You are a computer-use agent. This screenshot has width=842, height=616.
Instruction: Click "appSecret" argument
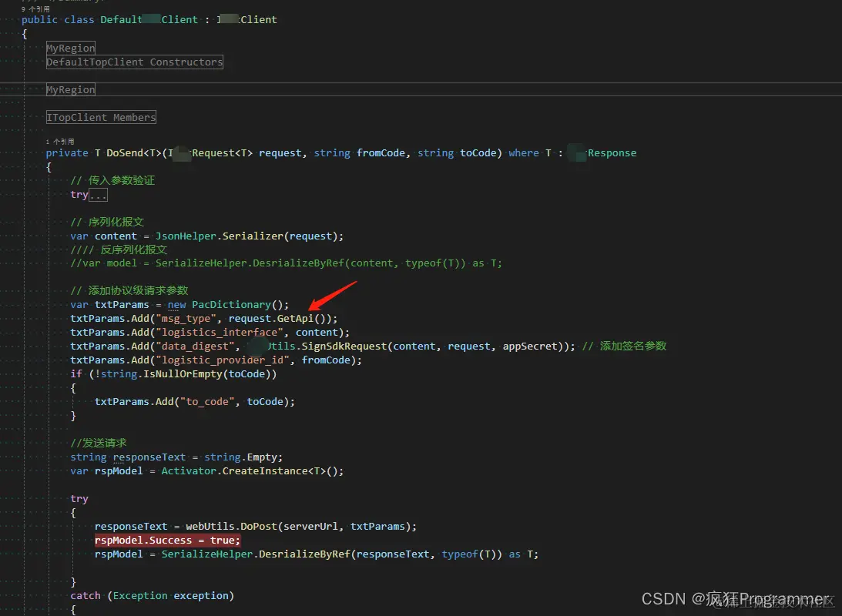point(530,346)
